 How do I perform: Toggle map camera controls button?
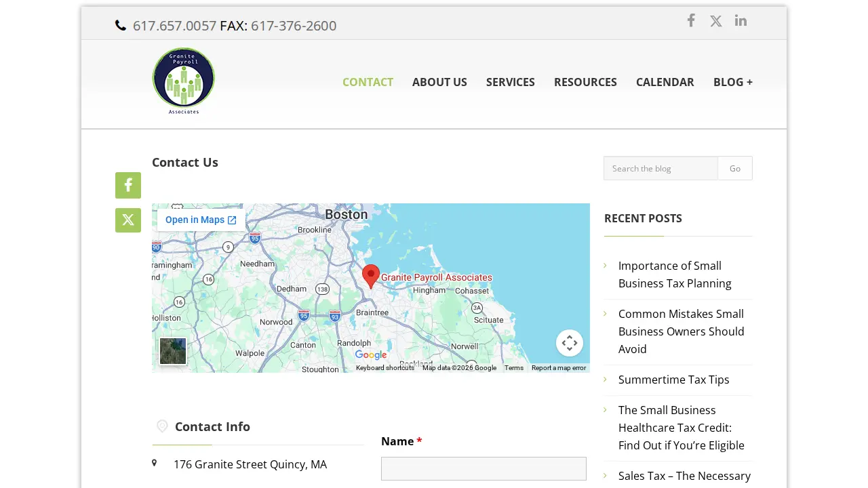(x=570, y=343)
